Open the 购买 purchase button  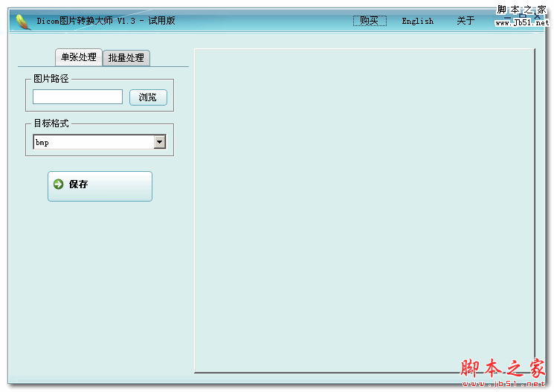(x=370, y=21)
